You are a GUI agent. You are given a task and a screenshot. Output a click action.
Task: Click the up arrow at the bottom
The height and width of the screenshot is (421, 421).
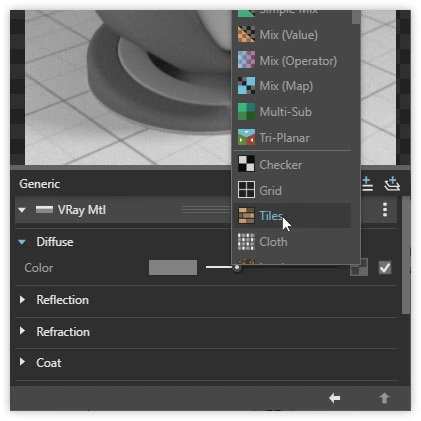coord(384,398)
